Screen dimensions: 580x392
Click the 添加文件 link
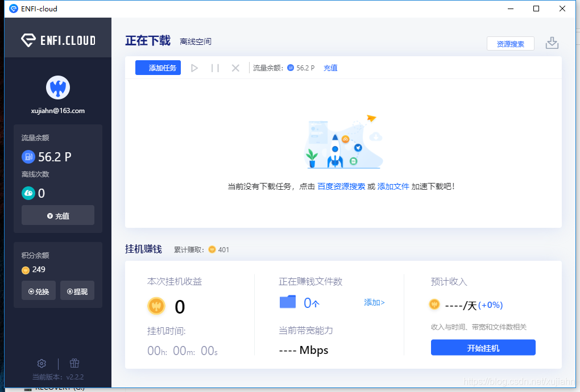[x=393, y=186]
